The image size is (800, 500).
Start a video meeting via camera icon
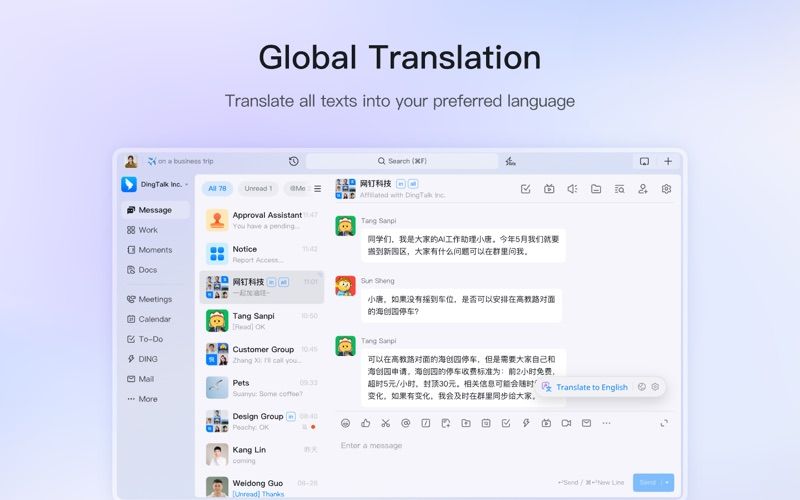point(566,423)
